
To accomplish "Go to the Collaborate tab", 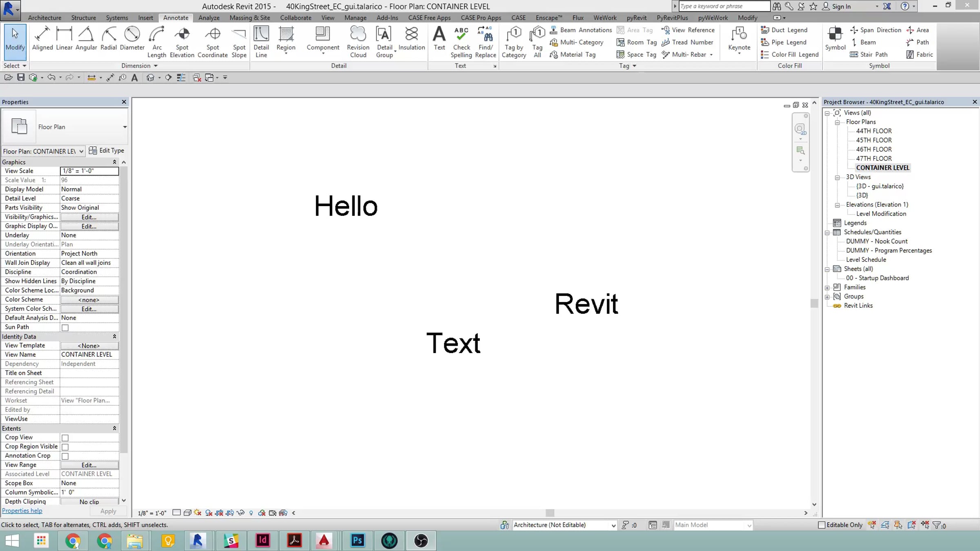I will (x=296, y=18).
